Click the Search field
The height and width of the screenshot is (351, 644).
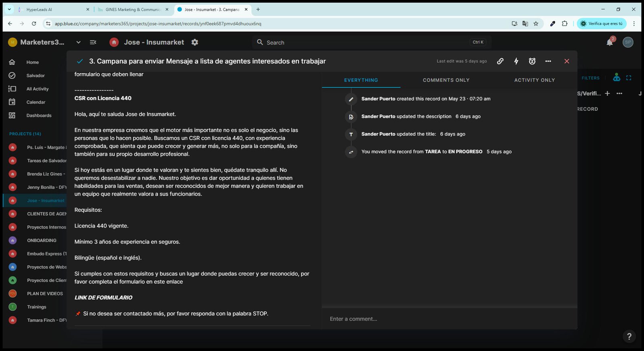click(372, 42)
